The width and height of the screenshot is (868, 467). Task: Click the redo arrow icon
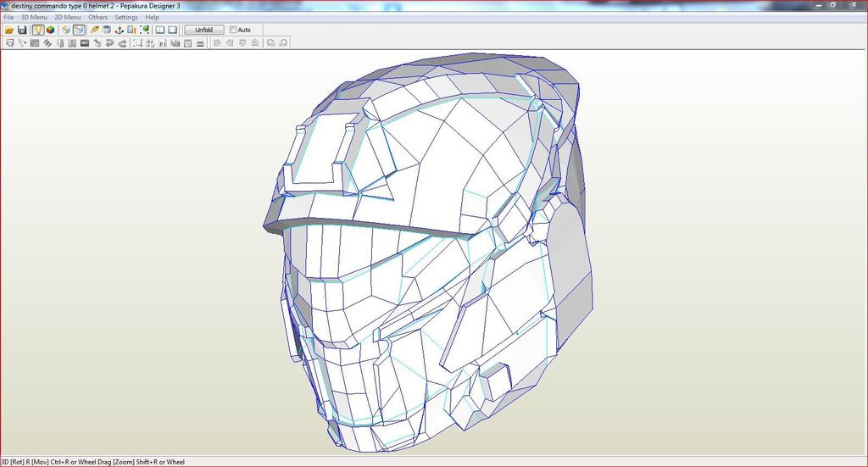coord(122,42)
